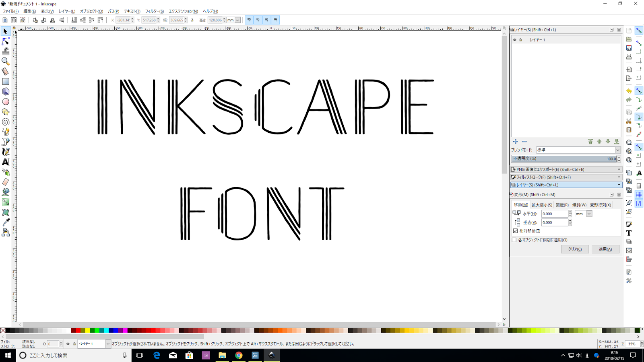Viewport: 644px width, 362px height.
Task: Toggle width/height ratio lock
Action: [x=192, y=20]
